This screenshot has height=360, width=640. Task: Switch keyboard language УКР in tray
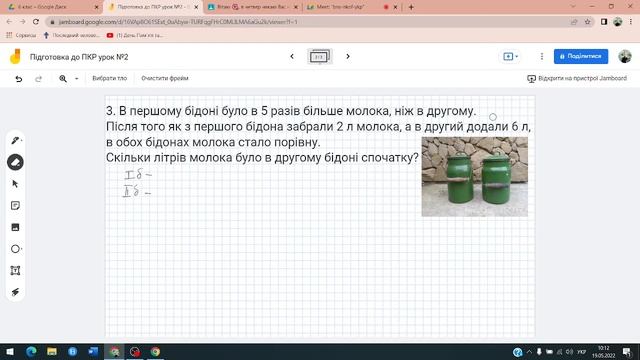[582, 352]
